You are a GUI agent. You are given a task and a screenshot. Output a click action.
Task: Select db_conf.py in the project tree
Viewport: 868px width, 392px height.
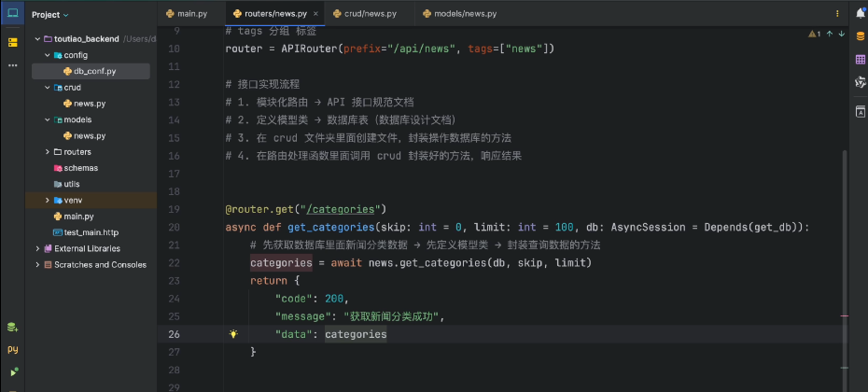pyautogui.click(x=91, y=72)
